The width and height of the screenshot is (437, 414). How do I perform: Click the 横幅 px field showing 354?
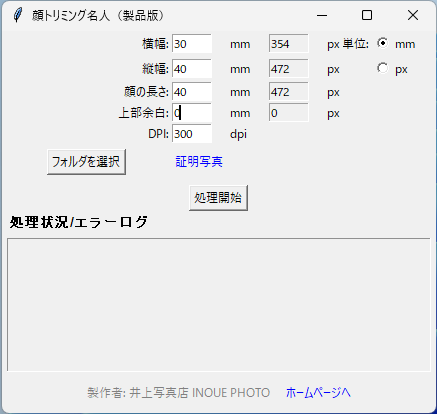(x=289, y=44)
